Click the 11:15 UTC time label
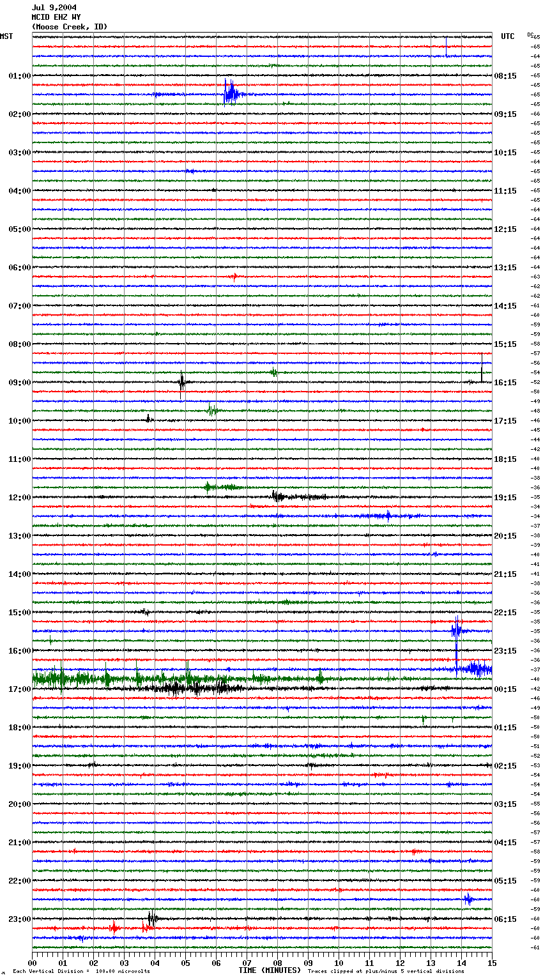Image resolution: width=543 pixels, height=980 pixels. (x=505, y=191)
